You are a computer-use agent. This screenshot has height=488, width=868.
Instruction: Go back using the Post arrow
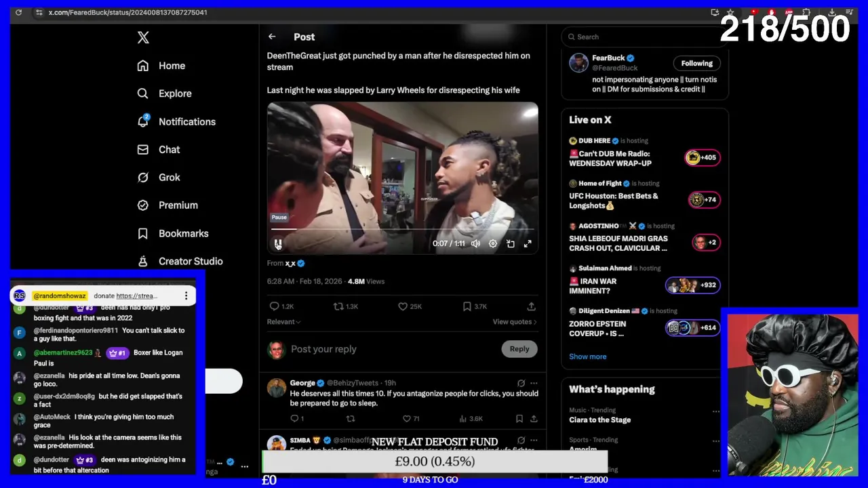click(x=271, y=37)
